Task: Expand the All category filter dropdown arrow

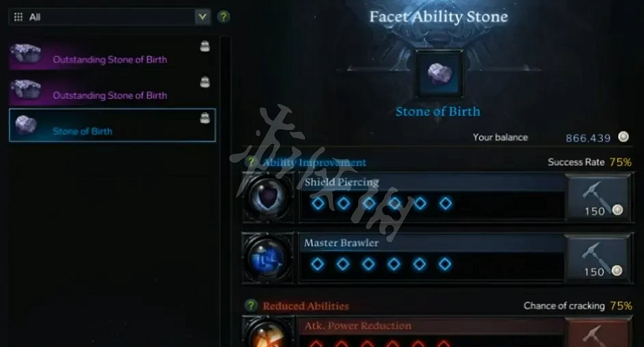Action: (202, 17)
